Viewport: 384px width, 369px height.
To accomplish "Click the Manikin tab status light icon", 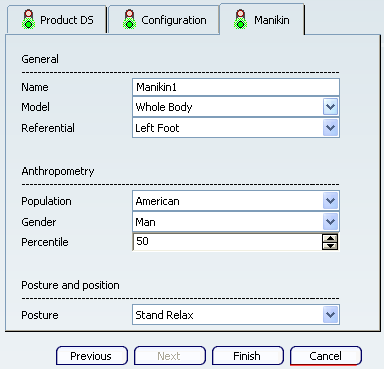I will click(241, 19).
